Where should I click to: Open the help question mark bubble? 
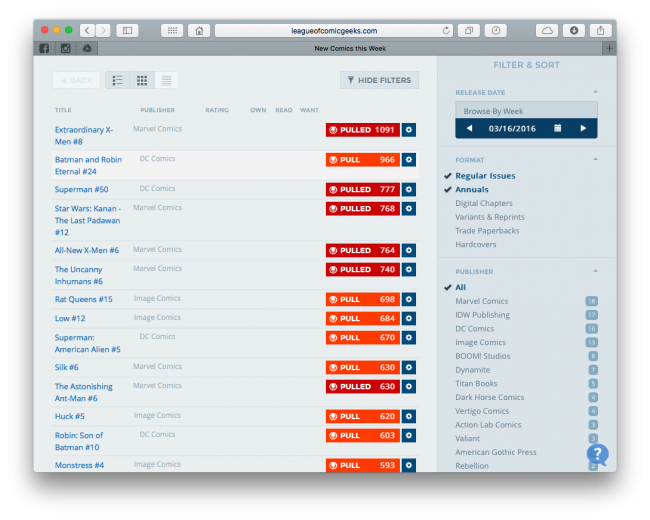pyautogui.click(x=597, y=454)
